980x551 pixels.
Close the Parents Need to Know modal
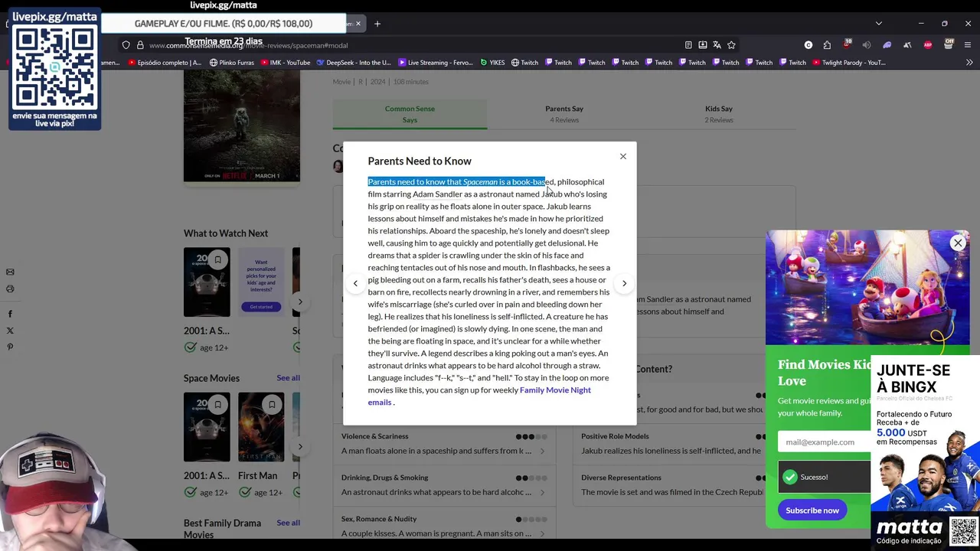coord(623,156)
